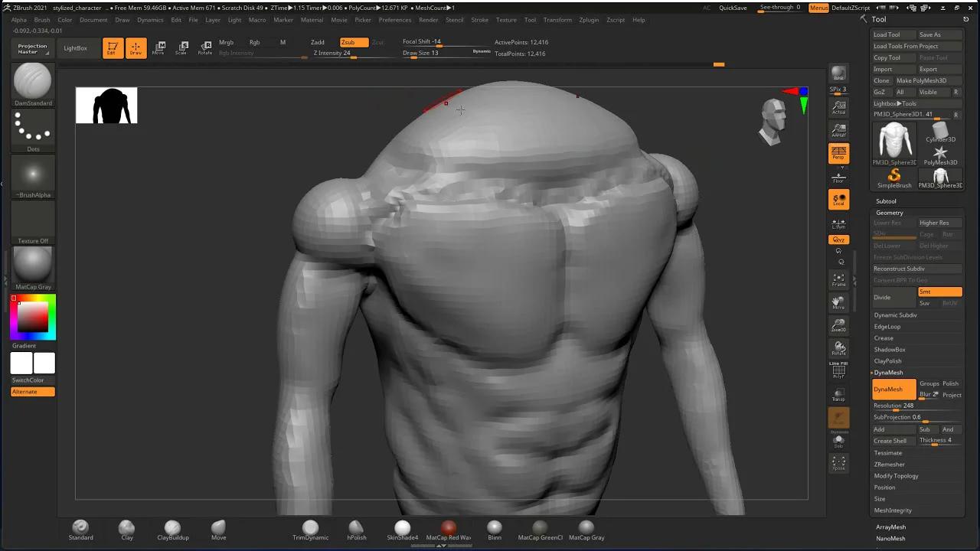Choose the hPolish brush in the bottom tray
980x551 pixels.
pos(356,528)
